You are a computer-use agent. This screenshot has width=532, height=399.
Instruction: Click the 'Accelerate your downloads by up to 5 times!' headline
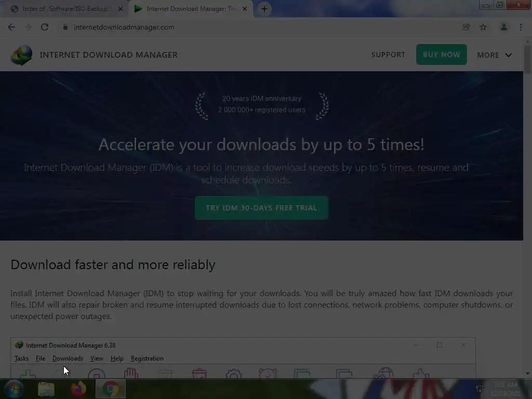tap(261, 144)
